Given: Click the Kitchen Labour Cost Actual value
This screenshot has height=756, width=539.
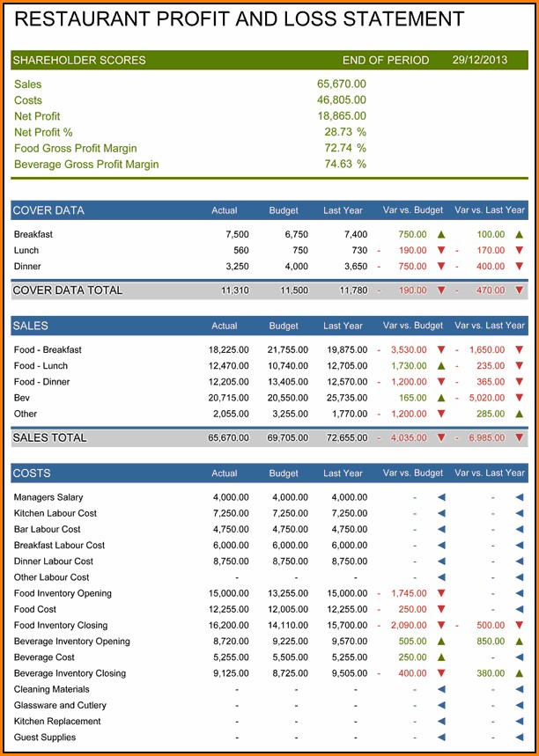Looking at the screenshot, I should click(231, 513).
